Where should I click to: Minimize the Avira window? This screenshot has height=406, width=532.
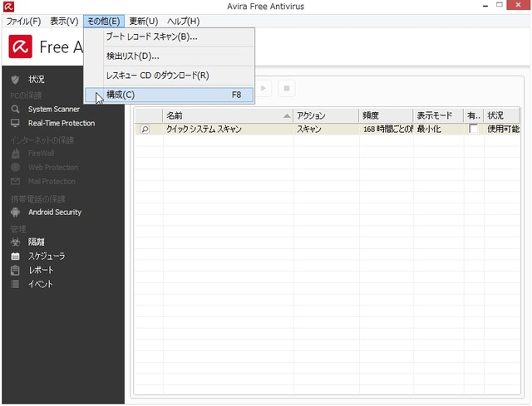[485, 6]
